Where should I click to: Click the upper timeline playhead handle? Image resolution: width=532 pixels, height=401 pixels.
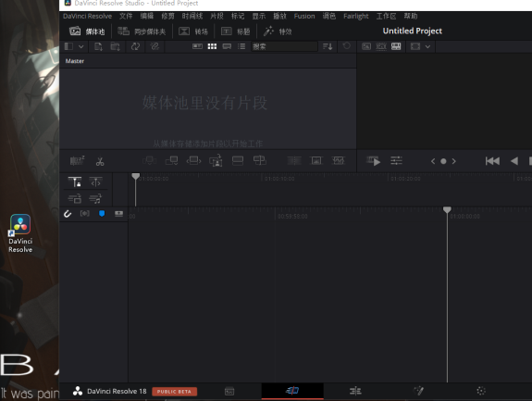(135, 176)
